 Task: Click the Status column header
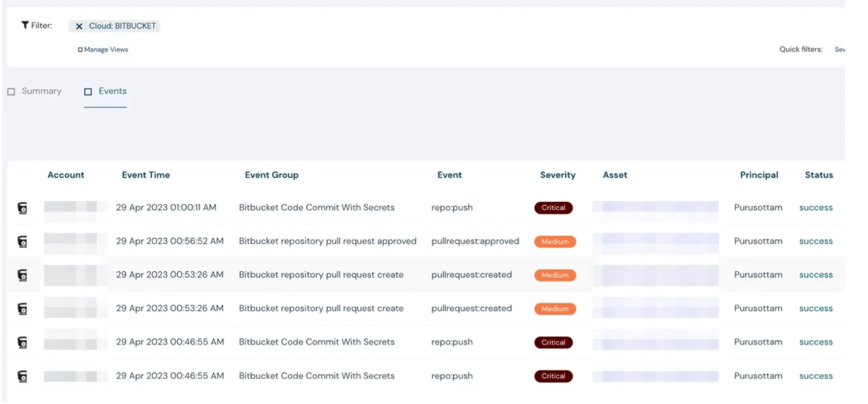[819, 175]
